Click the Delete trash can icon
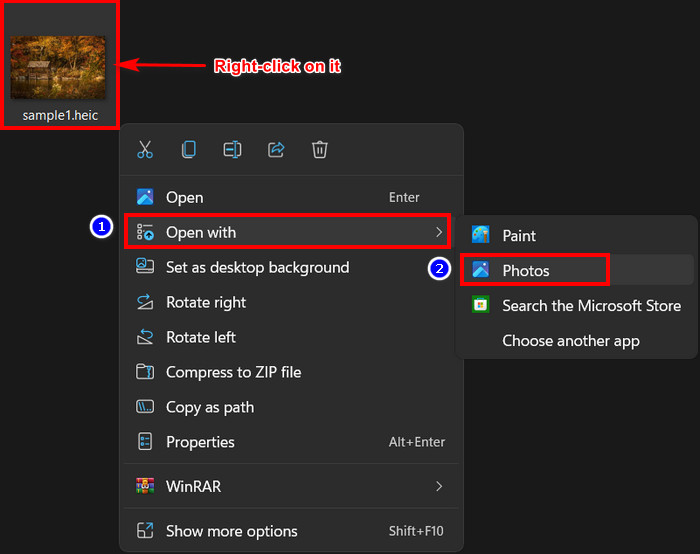 pos(320,150)
